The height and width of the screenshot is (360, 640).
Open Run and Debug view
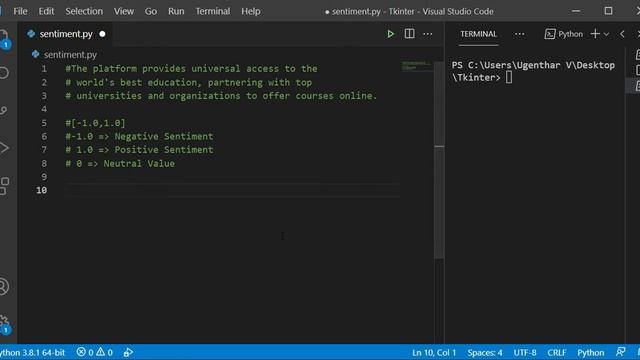(x=4, y=148)
